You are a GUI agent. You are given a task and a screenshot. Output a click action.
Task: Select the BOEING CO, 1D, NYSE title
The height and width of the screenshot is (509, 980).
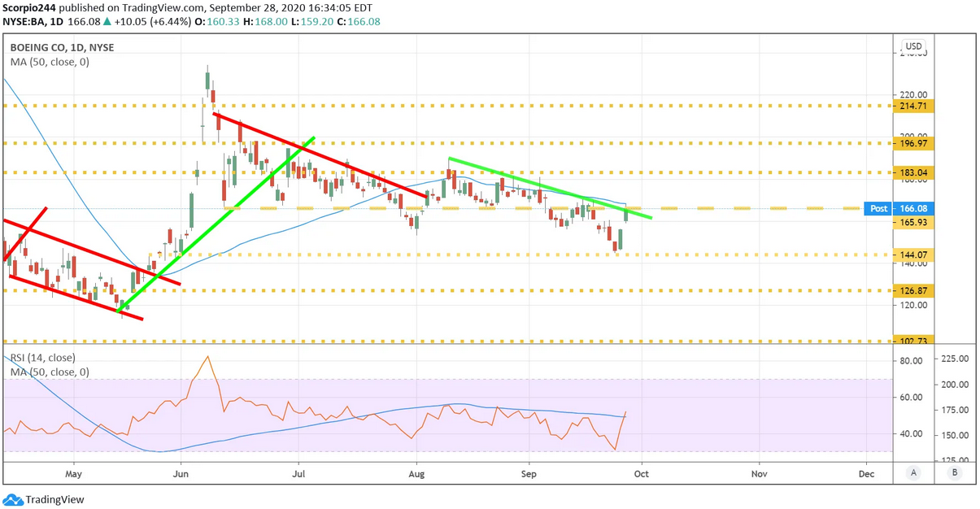[62, 47]
